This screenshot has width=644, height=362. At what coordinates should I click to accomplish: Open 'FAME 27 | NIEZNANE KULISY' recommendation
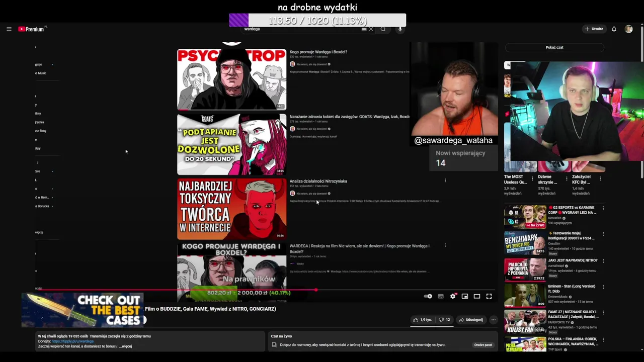[x=574, y=315]
